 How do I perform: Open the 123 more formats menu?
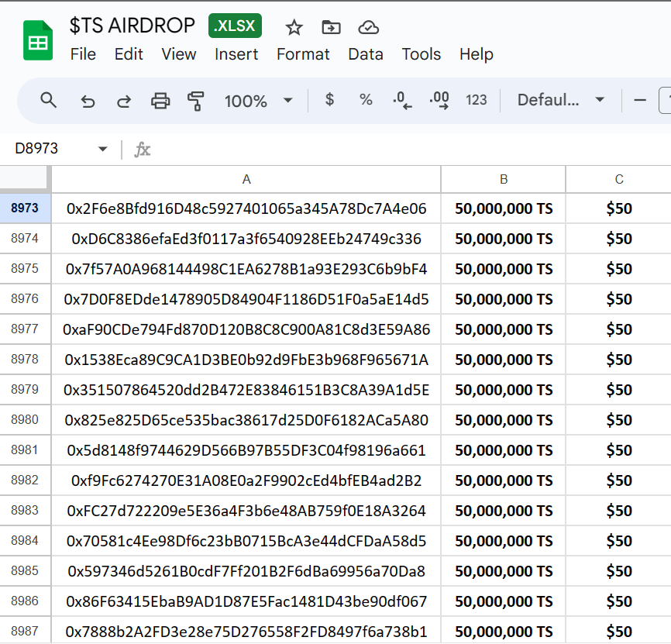(x=476, y=100)
